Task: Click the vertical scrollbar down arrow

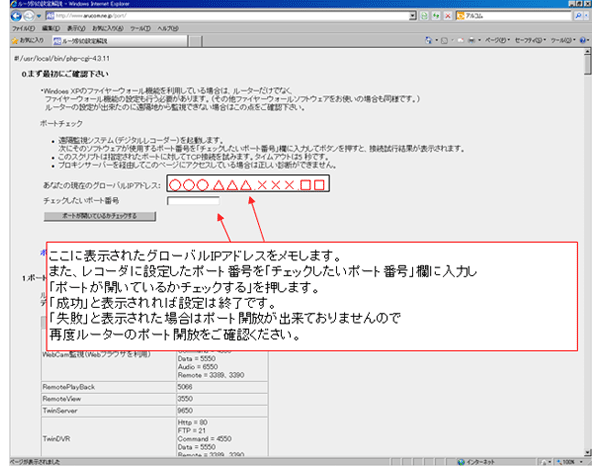Action: coord(588,453)
